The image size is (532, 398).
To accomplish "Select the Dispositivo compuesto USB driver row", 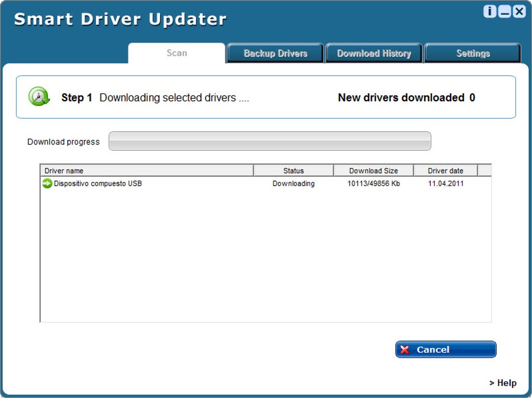I will [265, 184].
